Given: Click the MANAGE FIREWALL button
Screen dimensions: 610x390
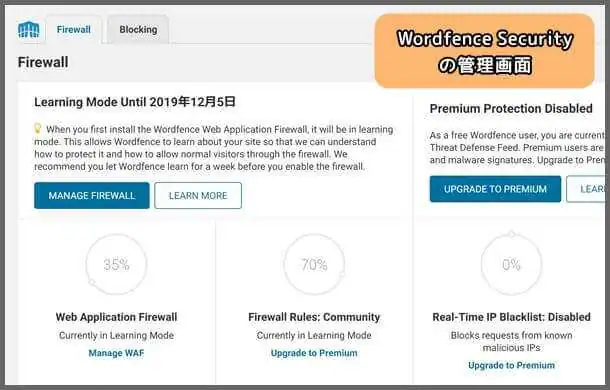Looking at the screenshot, I should click(x=92, y=195).
